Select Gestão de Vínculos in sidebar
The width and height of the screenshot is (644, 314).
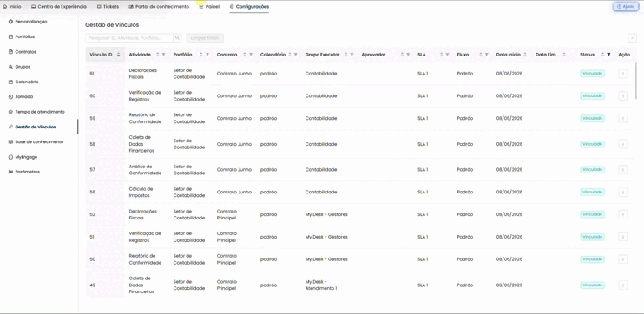(32, 127)
